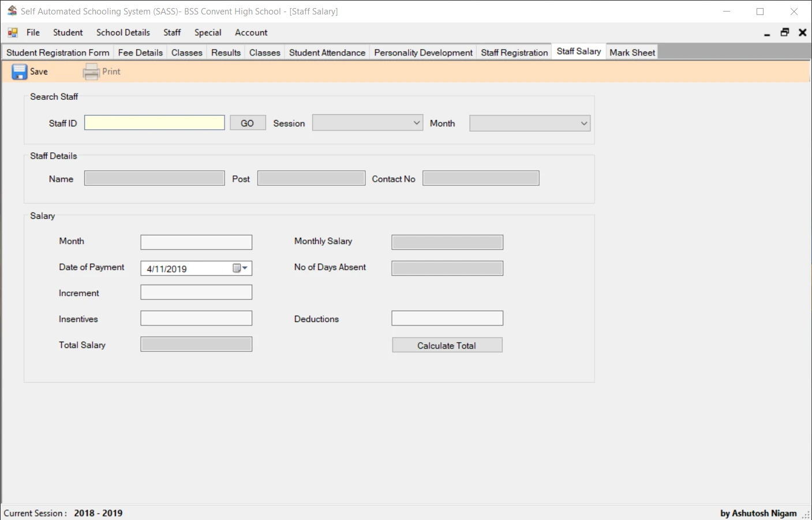Click the SASS icon in the title bar
This screenshot has width=812, height=520.
coord(11,11)
